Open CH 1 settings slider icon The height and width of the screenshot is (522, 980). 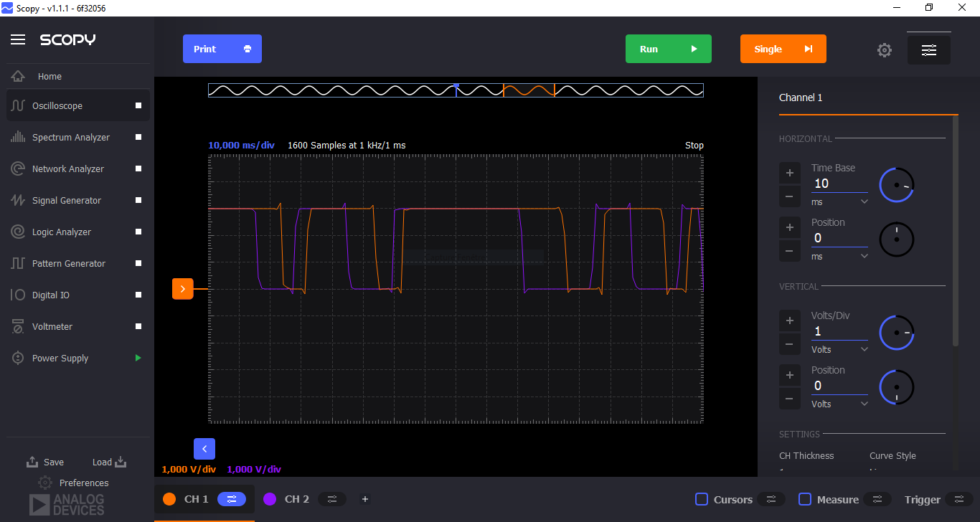[x=232, y=499]
